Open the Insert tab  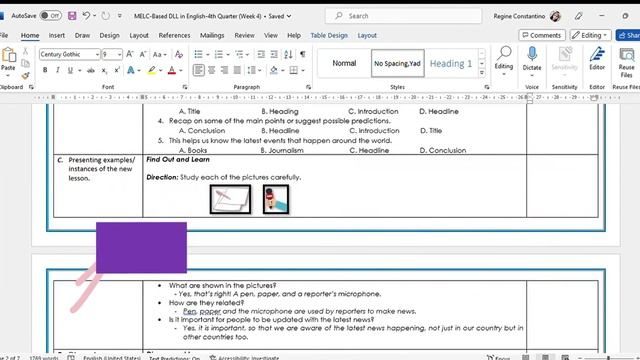tap(57, 36)
